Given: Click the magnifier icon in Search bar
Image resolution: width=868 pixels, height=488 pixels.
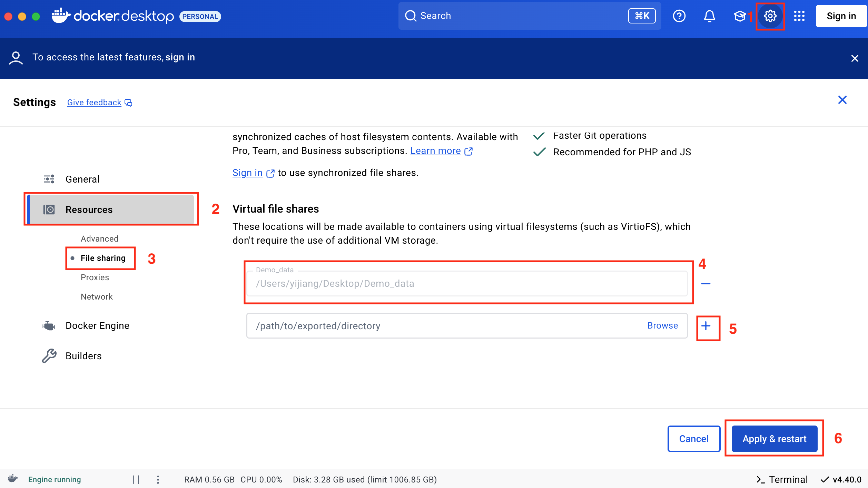Looking at the screenshot, I should tap(410, 16).
